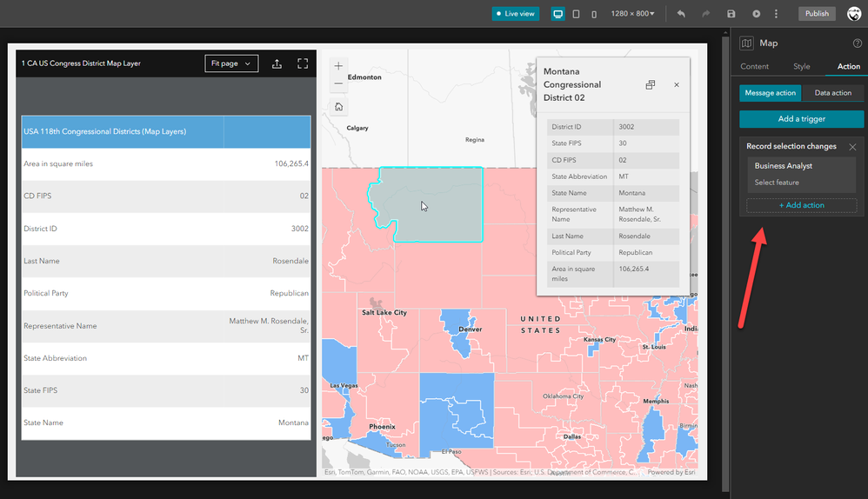Click the Kansas City label on map
868x499 pixels.
click(599, 340)
